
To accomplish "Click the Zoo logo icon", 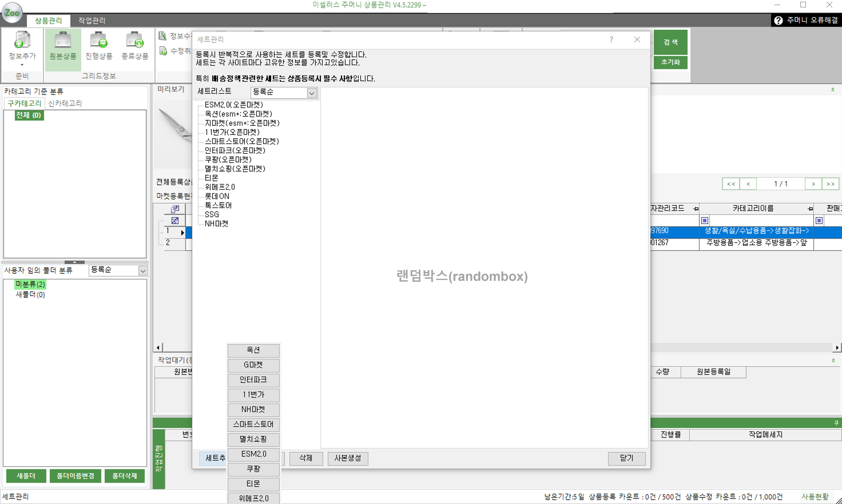I will tap(12, 13).
